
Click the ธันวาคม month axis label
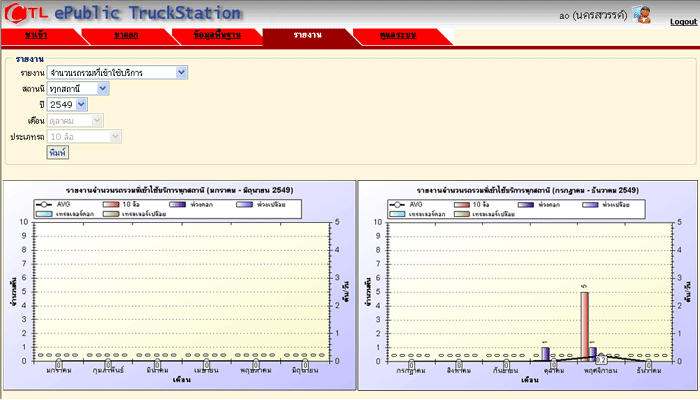coord(648,371)
